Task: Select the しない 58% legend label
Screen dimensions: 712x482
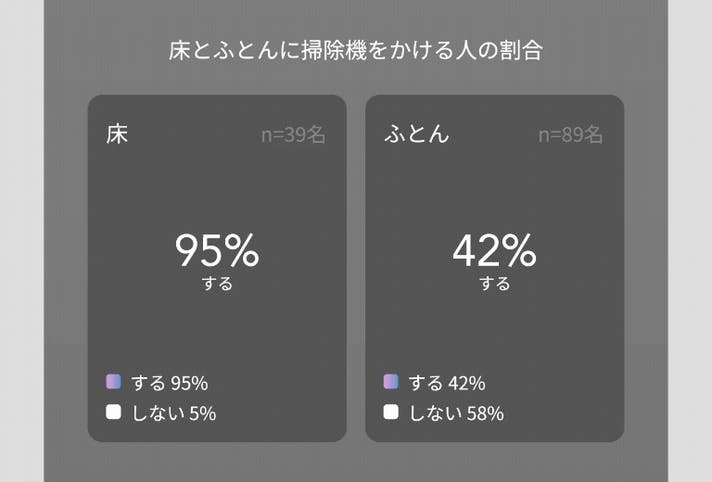Action: pos(456,413)
